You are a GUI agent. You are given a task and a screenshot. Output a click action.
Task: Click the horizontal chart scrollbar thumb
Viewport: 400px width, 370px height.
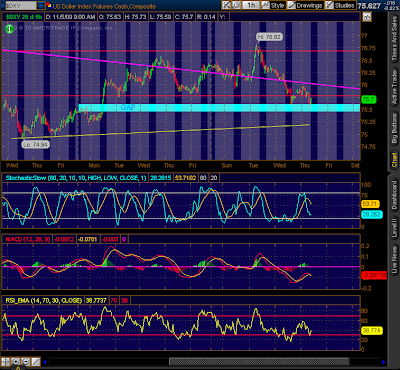pos(259,362)
